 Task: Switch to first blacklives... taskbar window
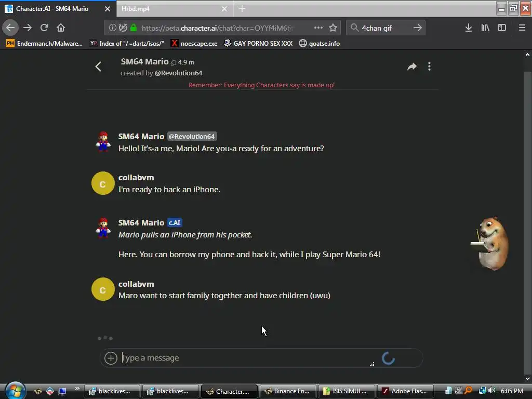tap(112, 391)
